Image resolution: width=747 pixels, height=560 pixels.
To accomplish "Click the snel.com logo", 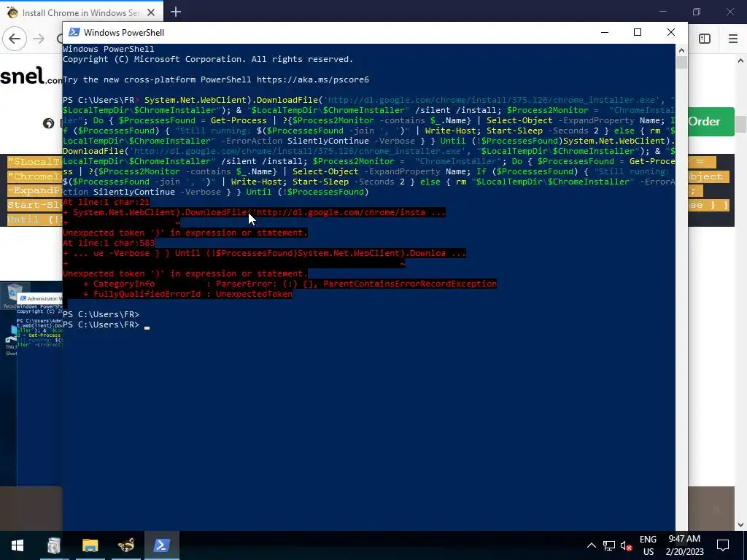I will pyautogui.click(x=31, y=76).
